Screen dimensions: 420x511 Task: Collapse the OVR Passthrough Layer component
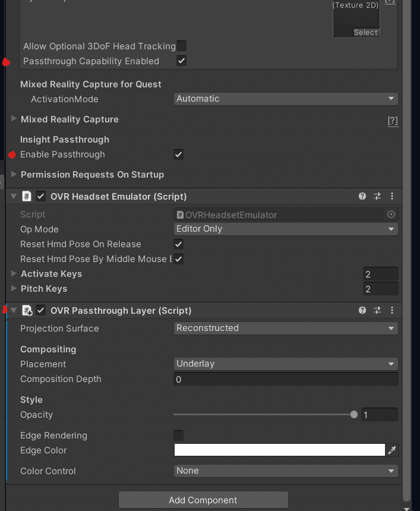(14, 310)
